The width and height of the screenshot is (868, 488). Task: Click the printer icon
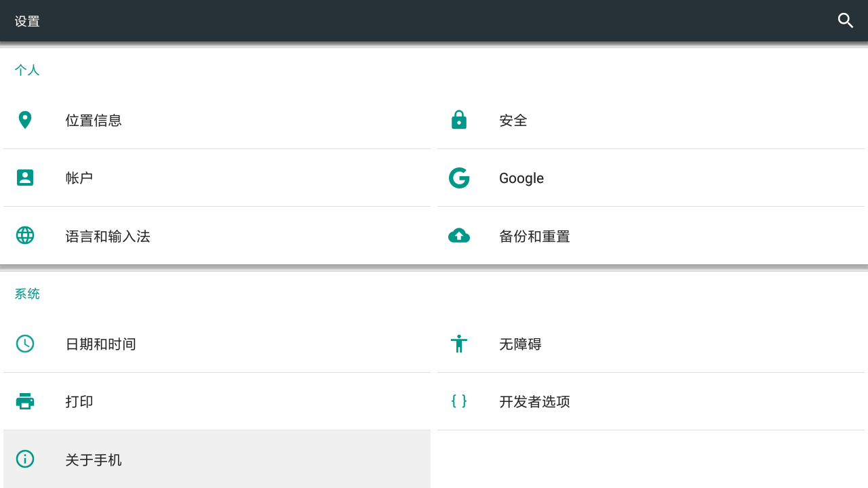tap(25, 401)
